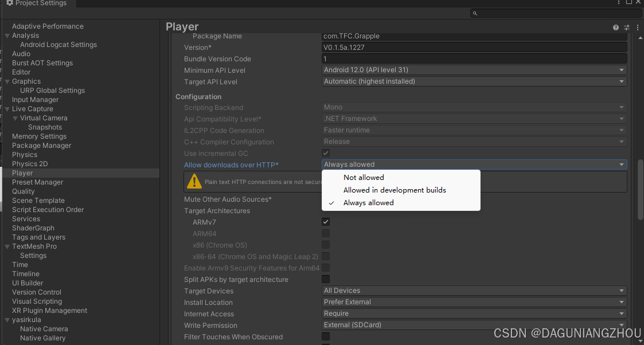Select Quality in the settings sidebar
Screen dimensions: 644x345
click(24, 191)
